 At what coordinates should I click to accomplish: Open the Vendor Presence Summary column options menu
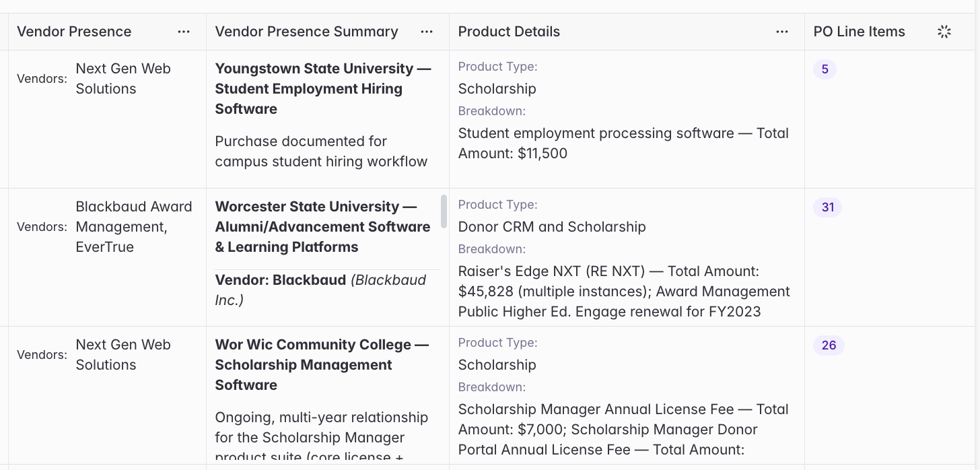427,32
